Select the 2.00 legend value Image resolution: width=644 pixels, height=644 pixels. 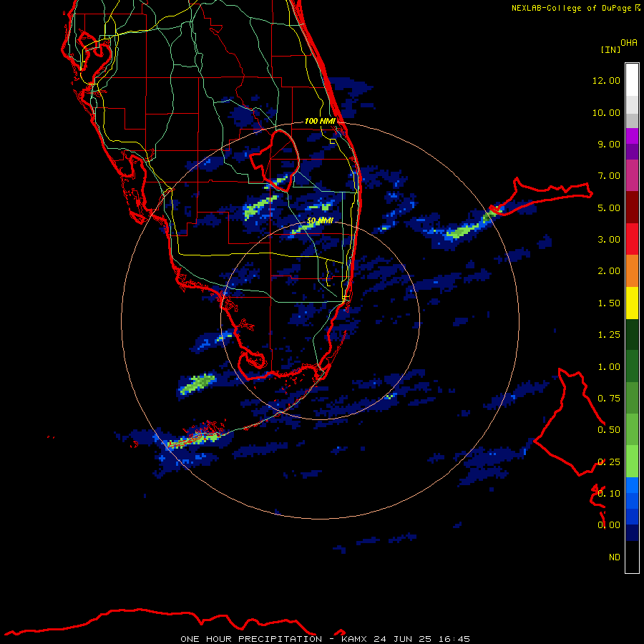tap(609, 271)
